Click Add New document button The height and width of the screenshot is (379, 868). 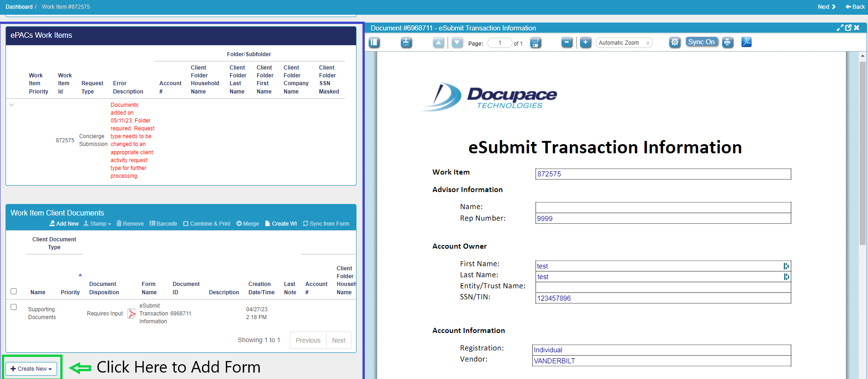click(x=64, y=224)
